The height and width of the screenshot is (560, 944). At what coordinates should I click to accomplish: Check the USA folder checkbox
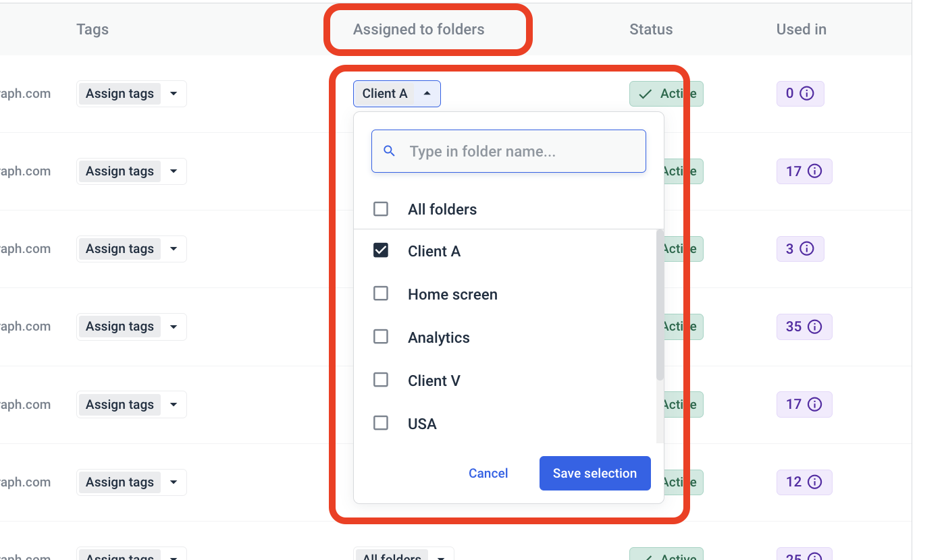pos(381,424)
